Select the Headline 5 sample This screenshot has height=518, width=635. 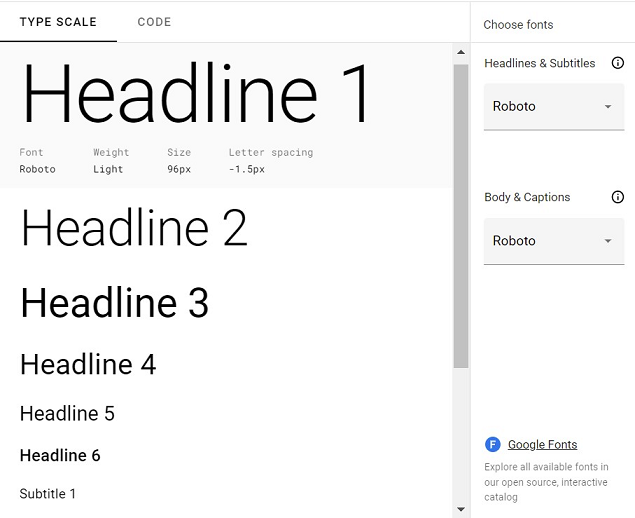[x=67, y=414]
